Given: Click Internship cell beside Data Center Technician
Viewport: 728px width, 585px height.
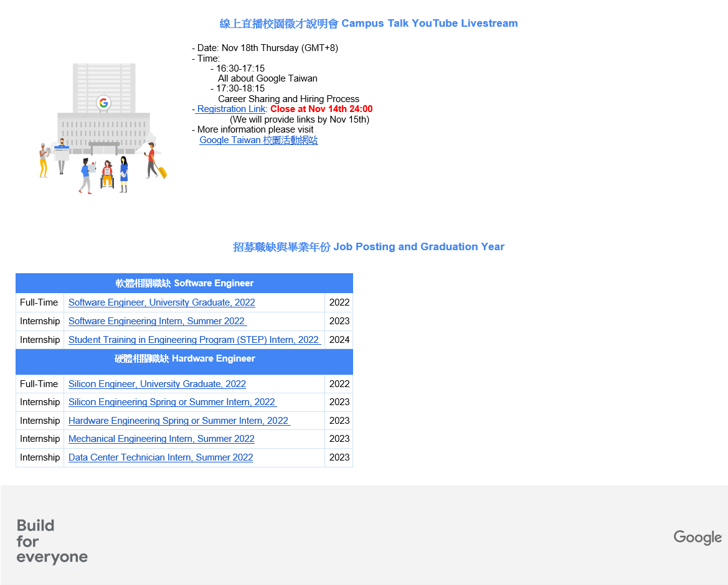Looking at the screenshot, I should (x=40, y=457).
